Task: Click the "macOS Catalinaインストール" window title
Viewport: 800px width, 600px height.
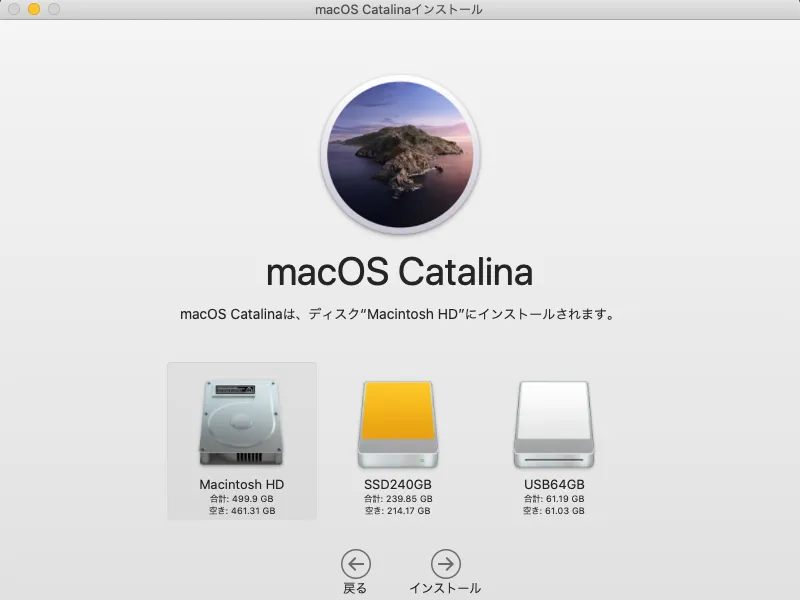Action: point(399,10)
